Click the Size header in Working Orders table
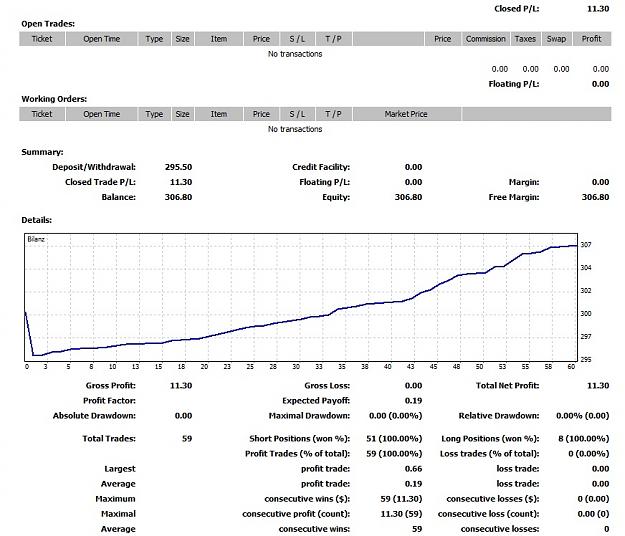The image size is (625, 536). 183,114
